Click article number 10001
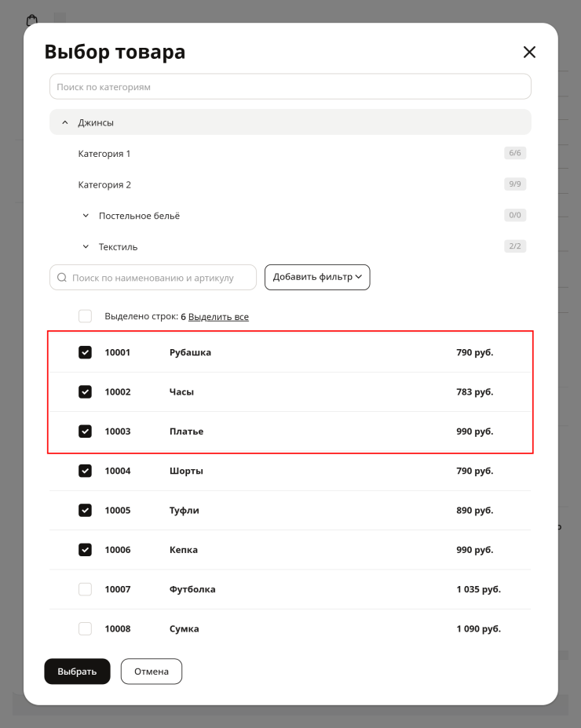The image size is (581, 728). point(118,352)
